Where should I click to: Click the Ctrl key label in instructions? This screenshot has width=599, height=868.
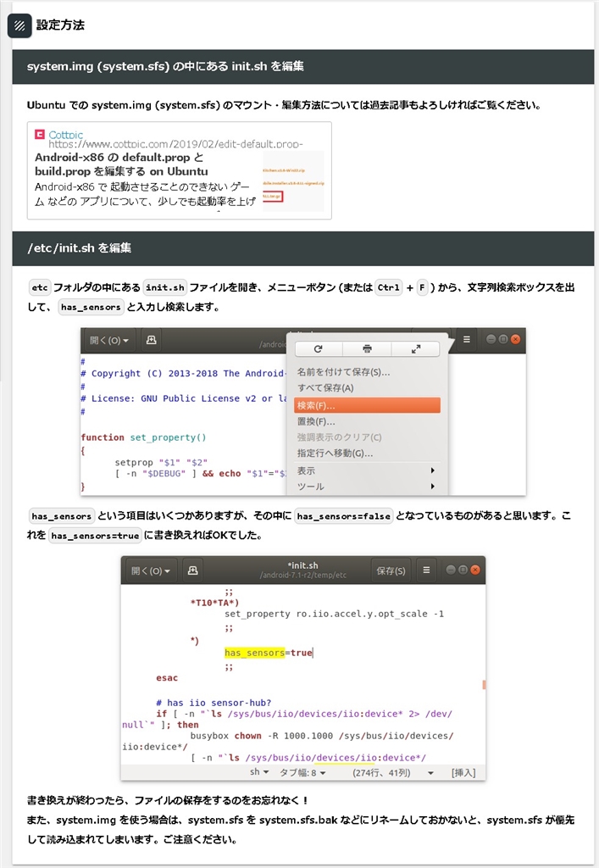388,288
